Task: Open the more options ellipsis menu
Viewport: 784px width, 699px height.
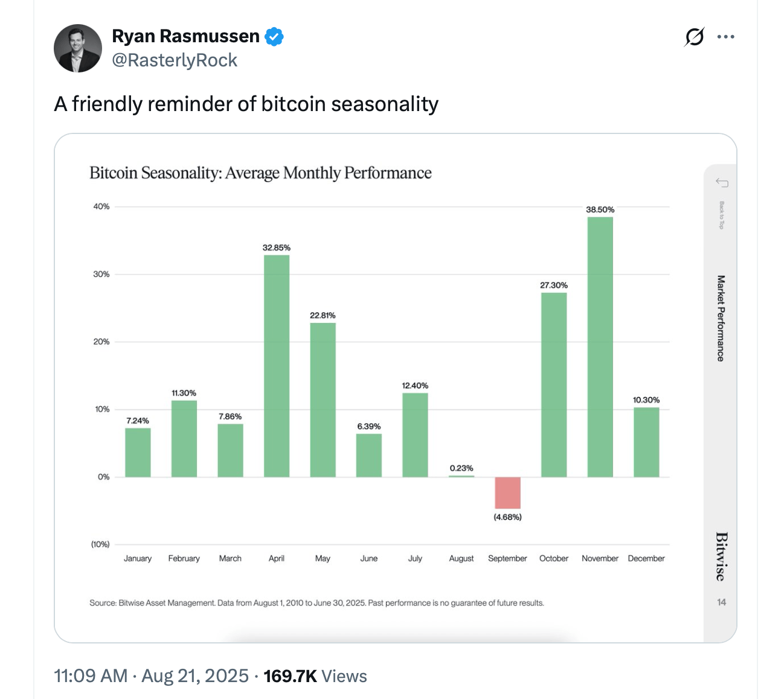Action: tap(725, 36)
